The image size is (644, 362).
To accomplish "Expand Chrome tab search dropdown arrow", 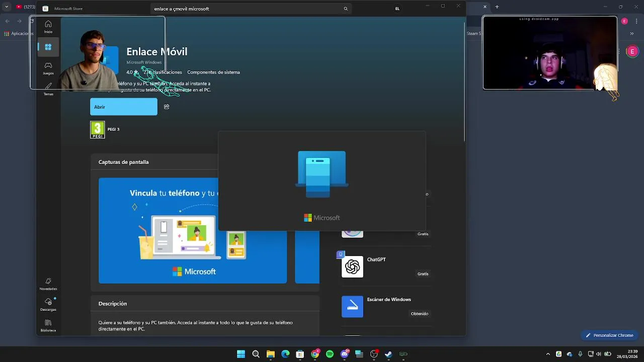I will point(7,7).
